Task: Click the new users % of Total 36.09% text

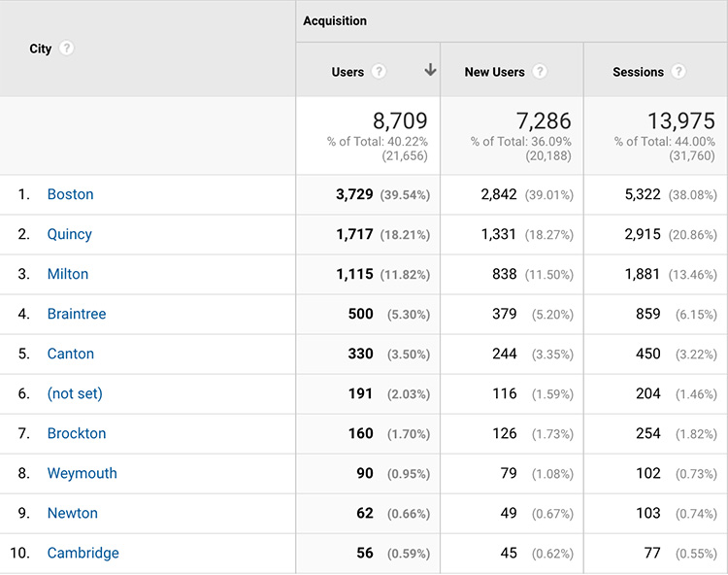Action: pos(521,142)
